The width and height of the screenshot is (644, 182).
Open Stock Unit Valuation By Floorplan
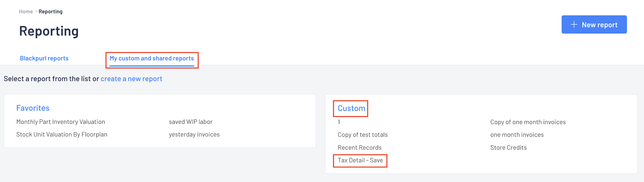(62, 134)
